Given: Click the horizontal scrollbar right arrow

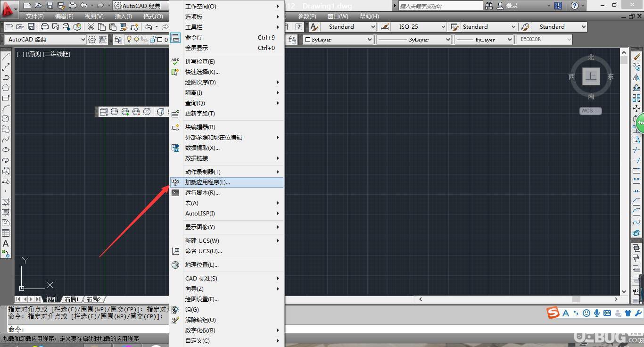Looking at the screenshot, I should (x=616, y=299).
